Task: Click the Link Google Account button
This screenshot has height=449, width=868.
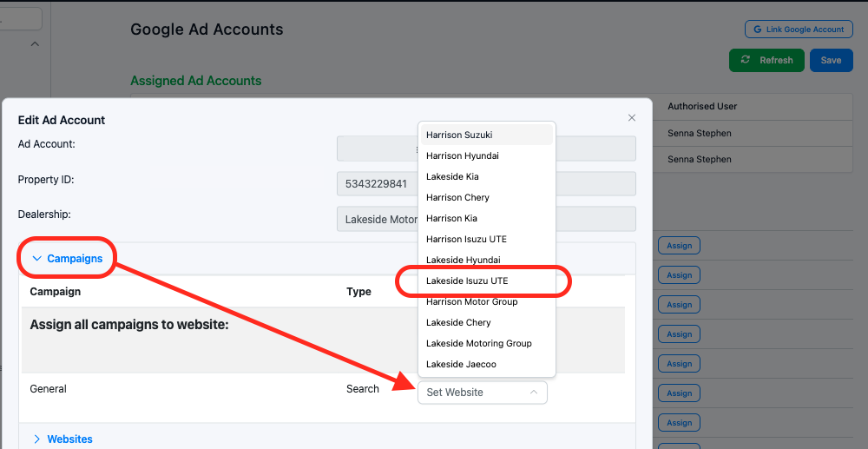Action: tap(799, 30)
